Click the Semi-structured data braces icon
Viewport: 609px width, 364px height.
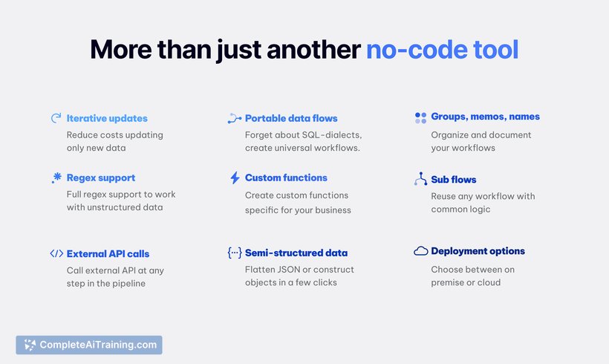(x=235, y=253)
